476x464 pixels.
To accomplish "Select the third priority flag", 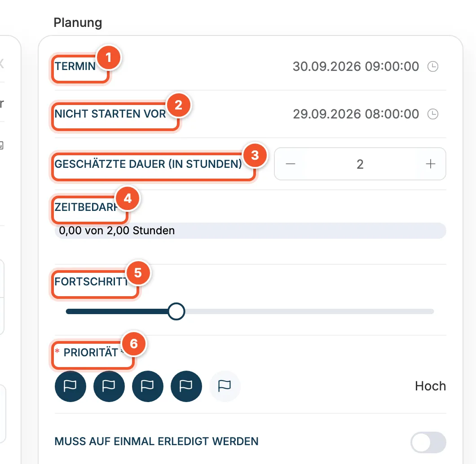I will [148, 386].
